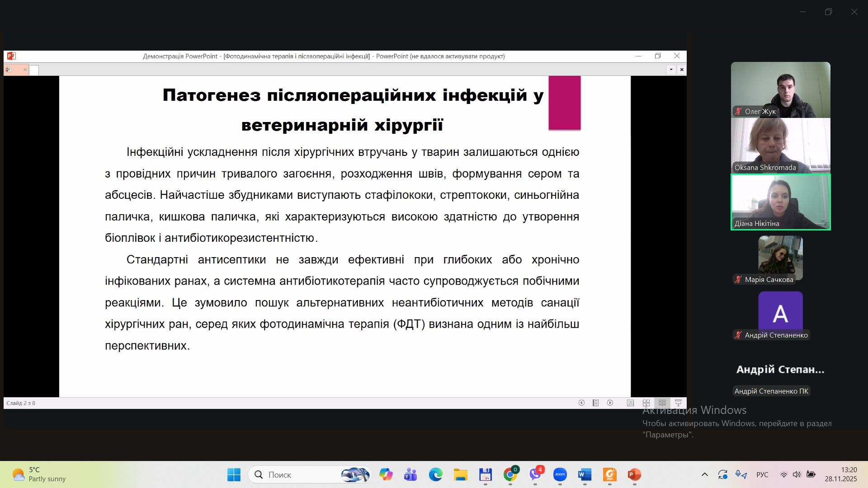Activate Reading View button in status bar

[x=662, y=403]
